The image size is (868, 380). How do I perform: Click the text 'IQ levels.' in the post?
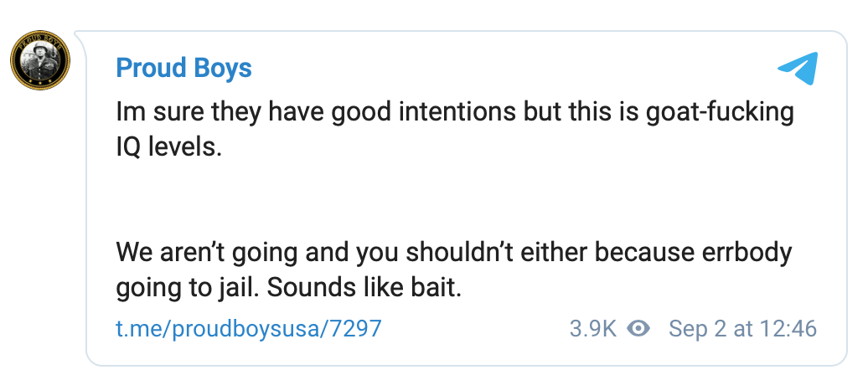(x=168, y=148)
